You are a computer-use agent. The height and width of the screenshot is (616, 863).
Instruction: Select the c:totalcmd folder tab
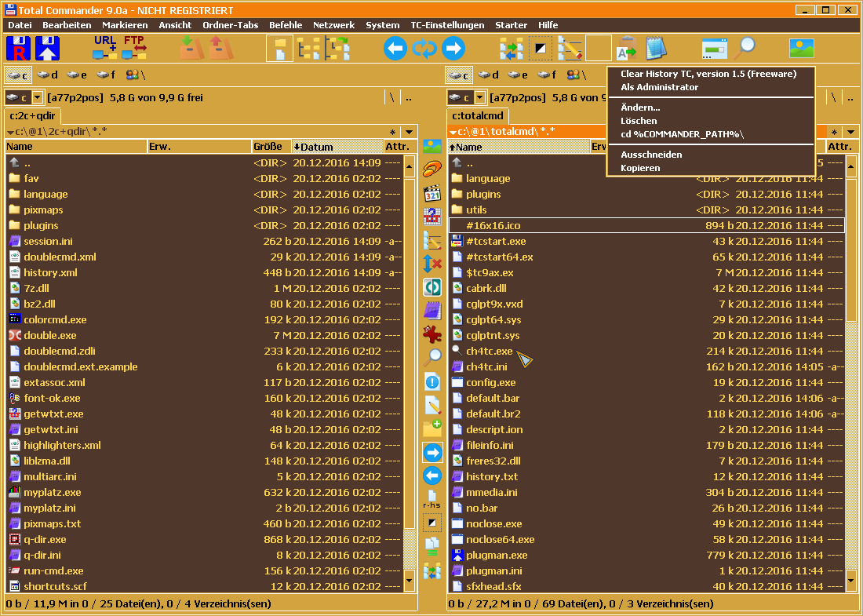point(478,116)
